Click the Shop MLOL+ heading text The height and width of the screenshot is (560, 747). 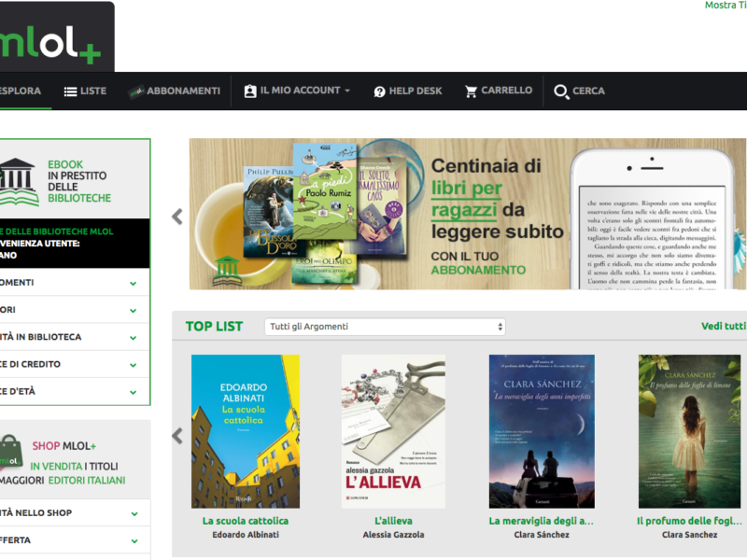click(x=63, y=446)
